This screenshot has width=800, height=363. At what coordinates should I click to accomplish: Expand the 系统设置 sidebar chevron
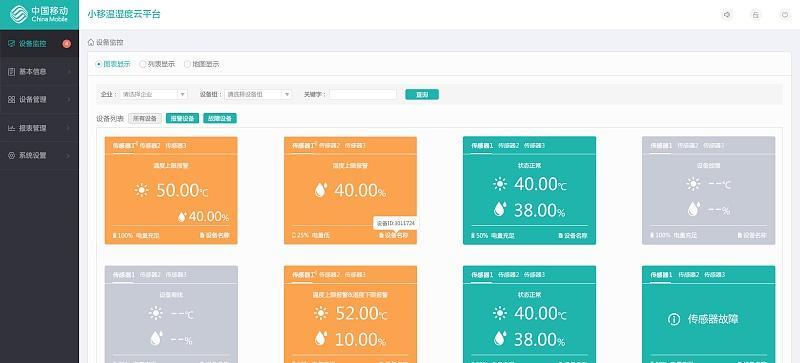69,155
